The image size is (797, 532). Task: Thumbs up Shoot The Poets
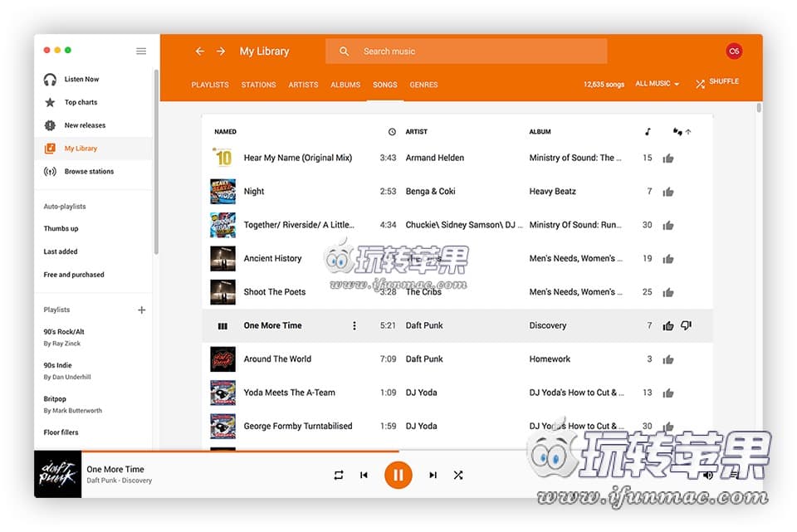667,293
